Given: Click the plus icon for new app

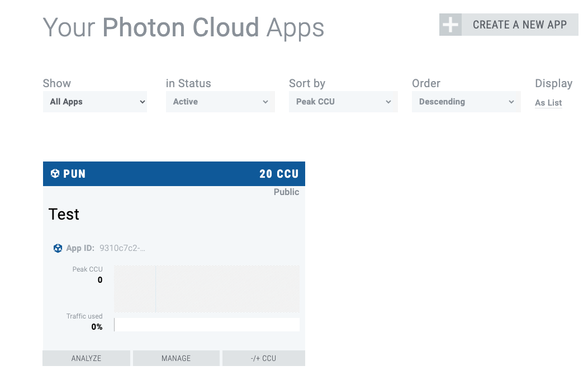Looking at the screenshot, I should pos(451,25).
